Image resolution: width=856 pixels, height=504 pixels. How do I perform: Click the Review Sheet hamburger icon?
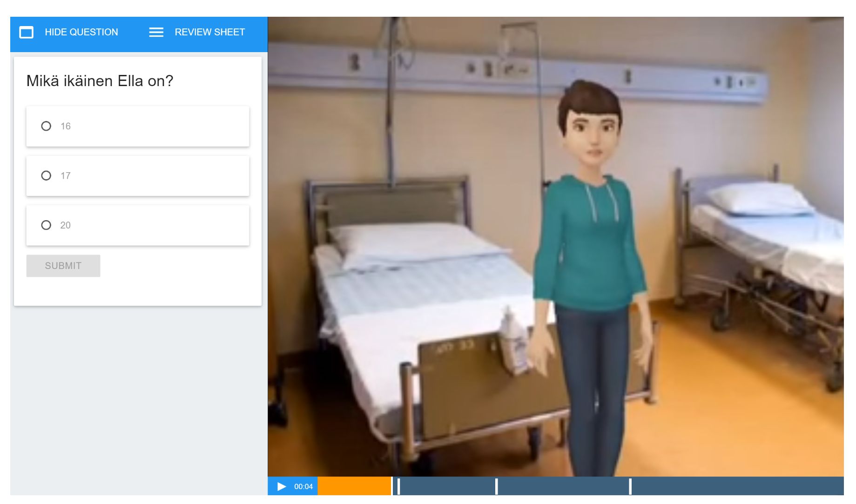(156, 32)
